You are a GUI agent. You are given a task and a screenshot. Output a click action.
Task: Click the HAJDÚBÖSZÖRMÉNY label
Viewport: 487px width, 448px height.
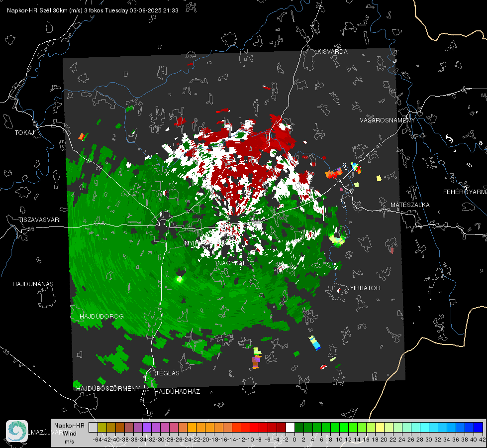coord(108,388)
